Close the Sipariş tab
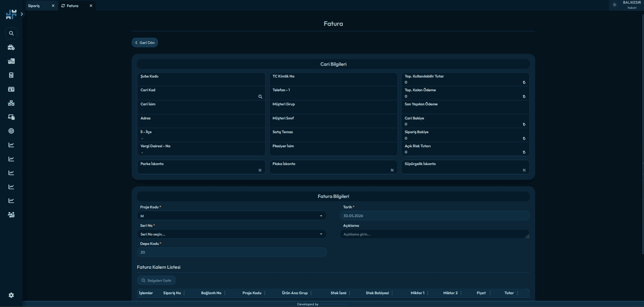This screenshot has height=307, width=644. 53,6
